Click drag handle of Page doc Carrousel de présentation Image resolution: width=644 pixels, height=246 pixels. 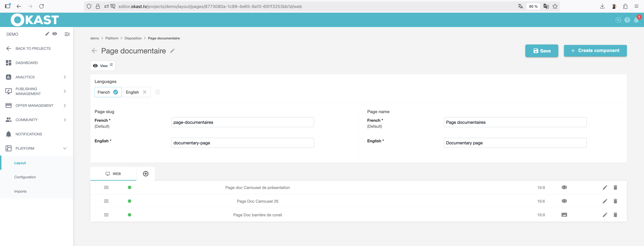coord(106,188)
